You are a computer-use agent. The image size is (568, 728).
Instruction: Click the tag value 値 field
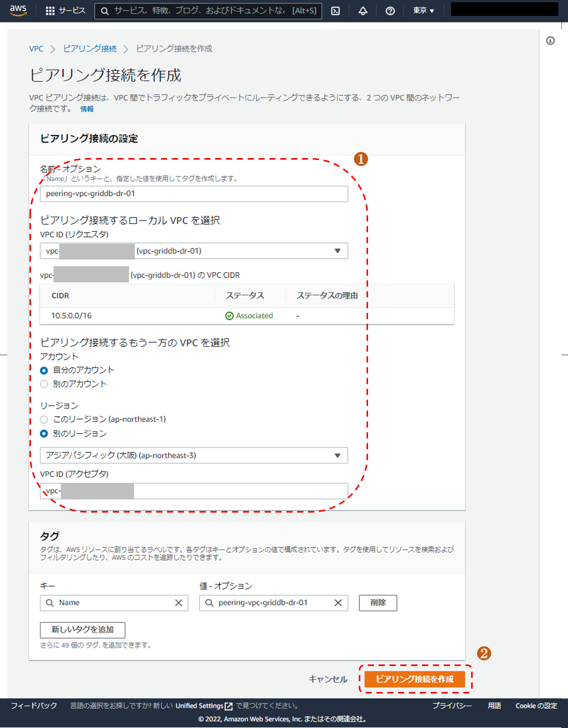tap(274, 603)
